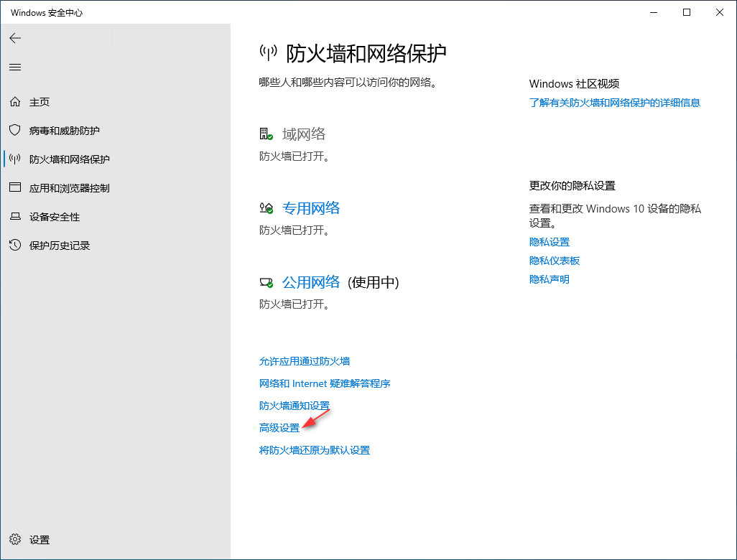This screenshot has height=560, width=737.
Task: Open the hamburger navigation menu
Action: point(15,67)
